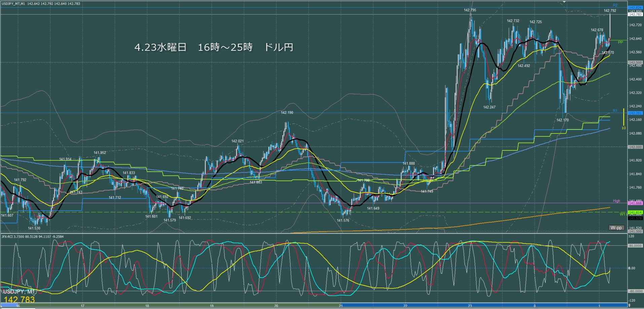This screenshot has height=309, width=644.
Task: Click the W-pp button on the chart
Action: point(616,228)
